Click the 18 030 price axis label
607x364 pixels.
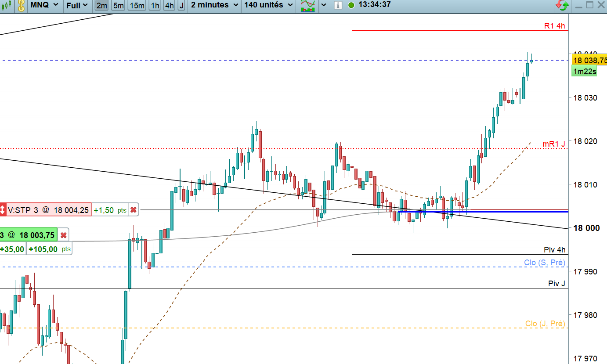pos(585,97)
